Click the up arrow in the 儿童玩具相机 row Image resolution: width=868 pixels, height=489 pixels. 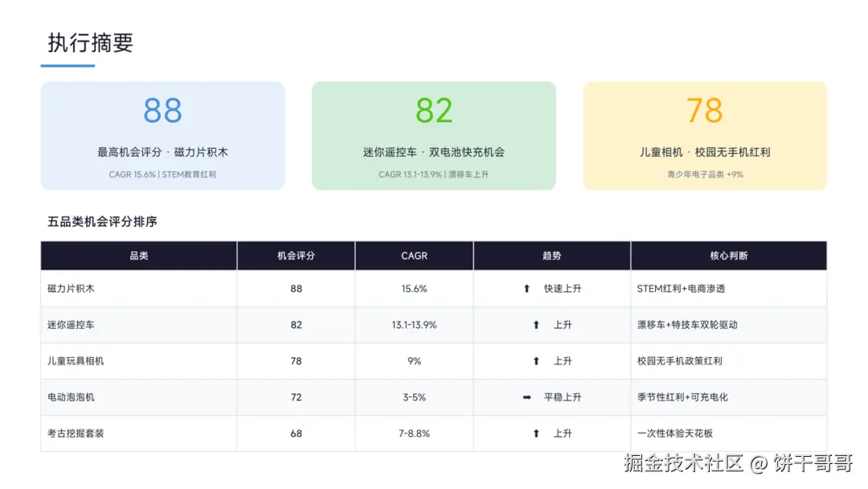536,361
